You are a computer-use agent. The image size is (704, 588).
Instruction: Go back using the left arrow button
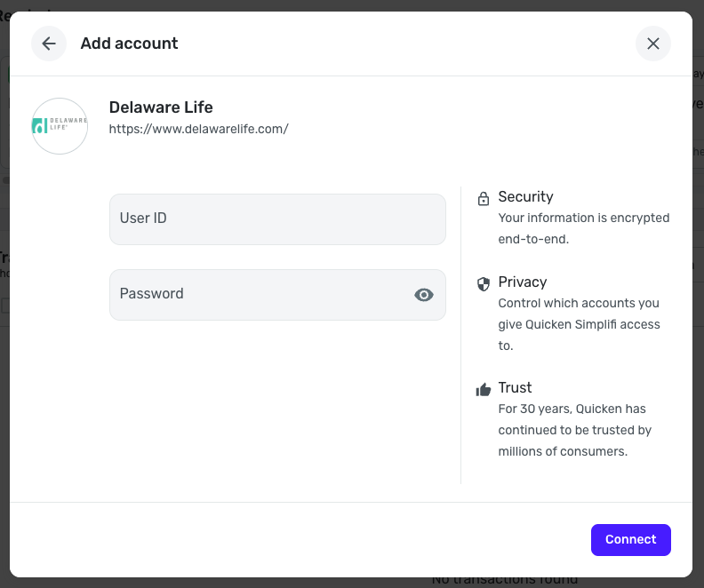click(x=49, y=44)
